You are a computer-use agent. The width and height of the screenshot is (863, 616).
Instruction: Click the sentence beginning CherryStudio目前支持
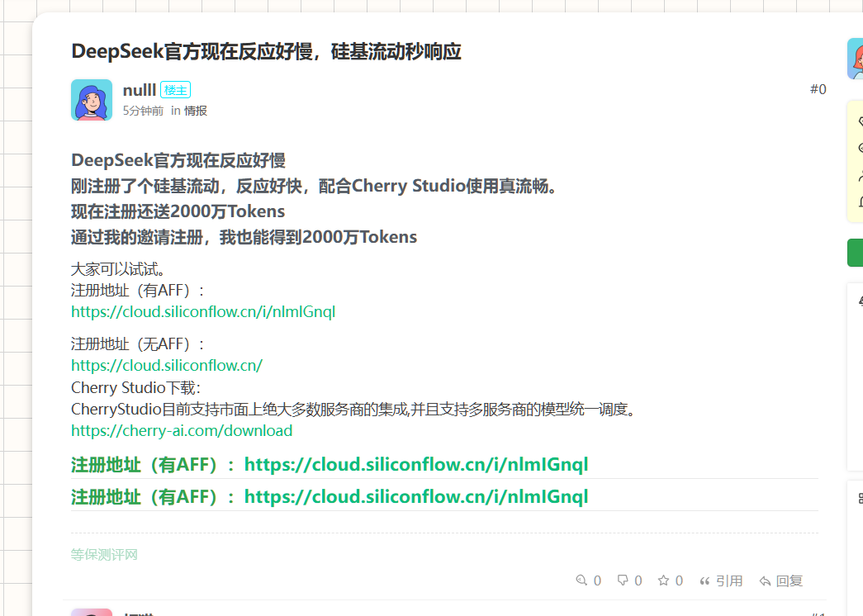353,409
